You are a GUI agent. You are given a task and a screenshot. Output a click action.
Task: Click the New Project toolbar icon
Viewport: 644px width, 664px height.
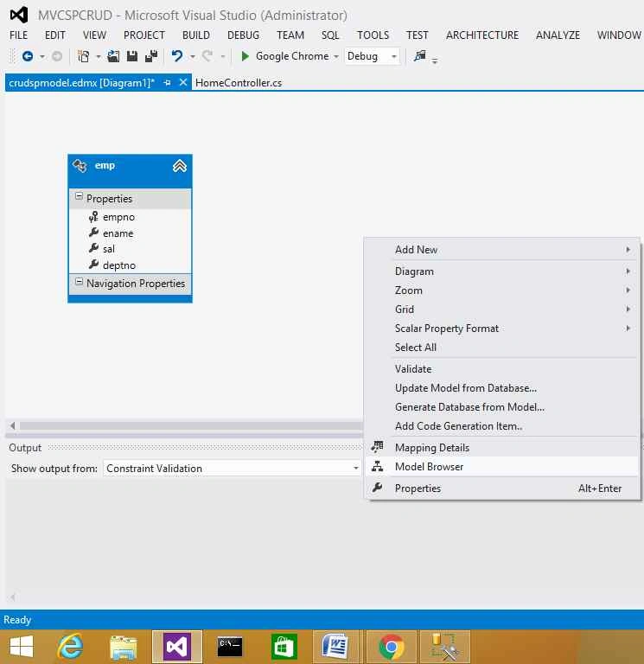click(x=84, y=56)
